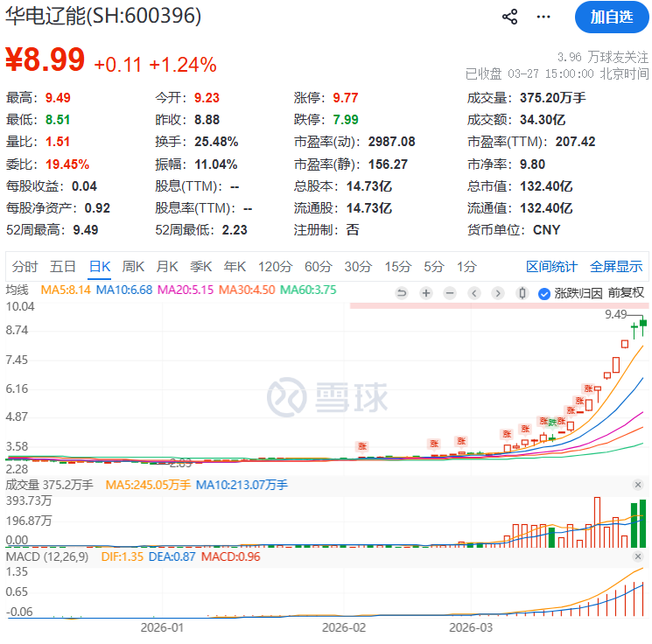The height and width of the screenshot is (644, 652).
Task: Click the stock title 华电辽能(SH:600396)
Action: pos(103,17)
